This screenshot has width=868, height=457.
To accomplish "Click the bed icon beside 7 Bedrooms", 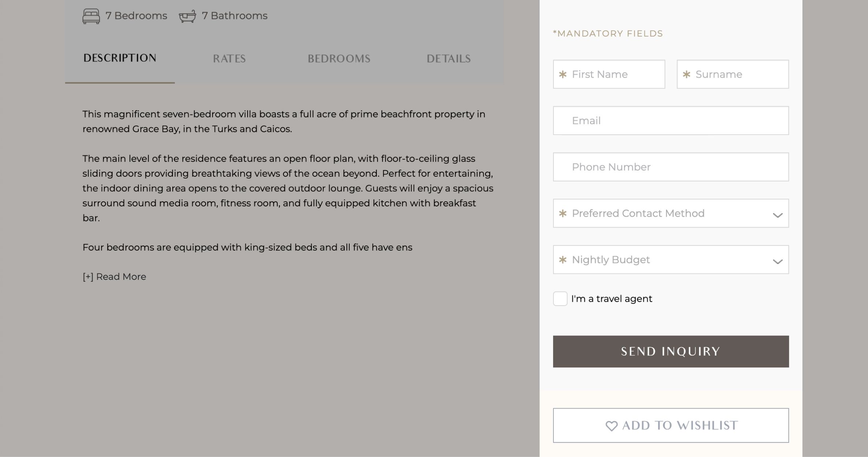I will click(x=91, y=16).
